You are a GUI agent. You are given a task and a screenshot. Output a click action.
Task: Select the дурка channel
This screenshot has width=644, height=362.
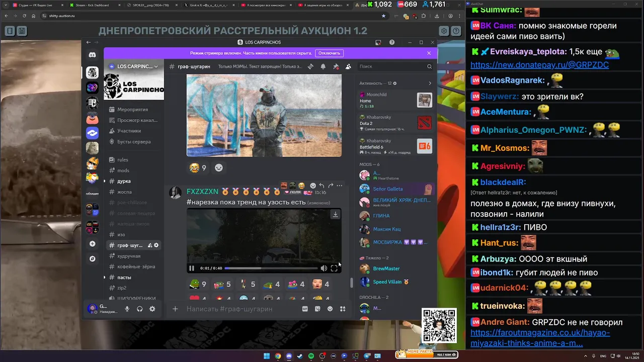coord(134,181)
